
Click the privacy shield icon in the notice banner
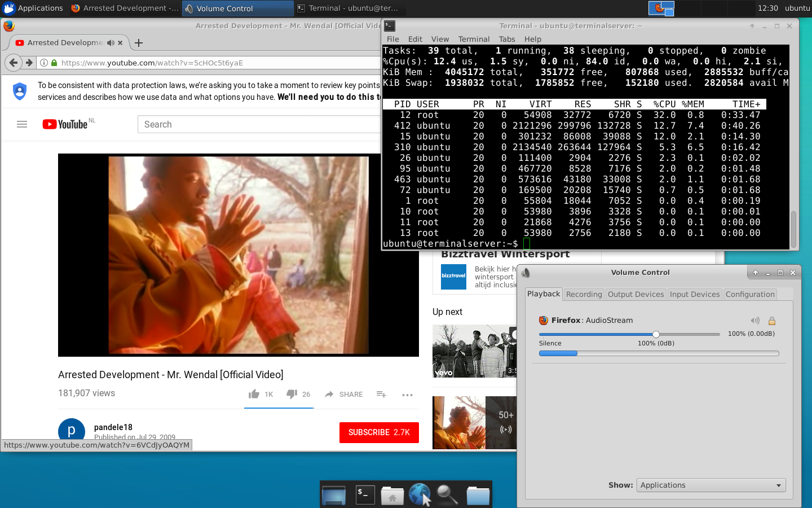pyautogui.click(x=20, y=91)
